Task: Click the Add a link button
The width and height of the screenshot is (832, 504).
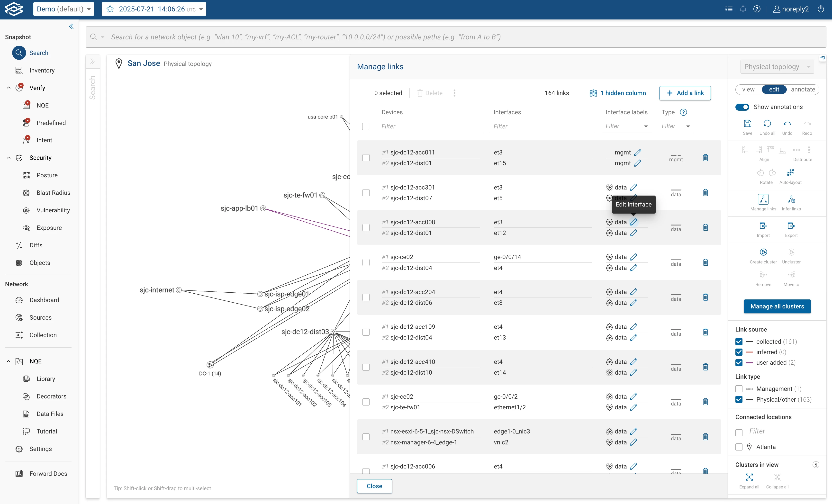Action: coord(685,93)
